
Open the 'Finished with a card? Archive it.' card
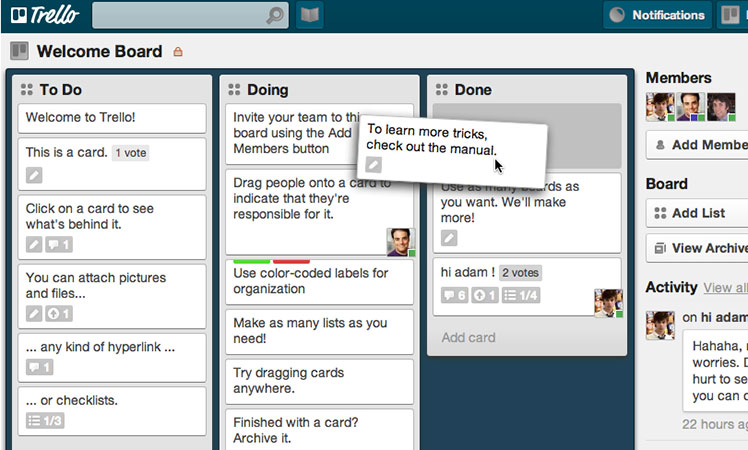(x=320, y=429)
